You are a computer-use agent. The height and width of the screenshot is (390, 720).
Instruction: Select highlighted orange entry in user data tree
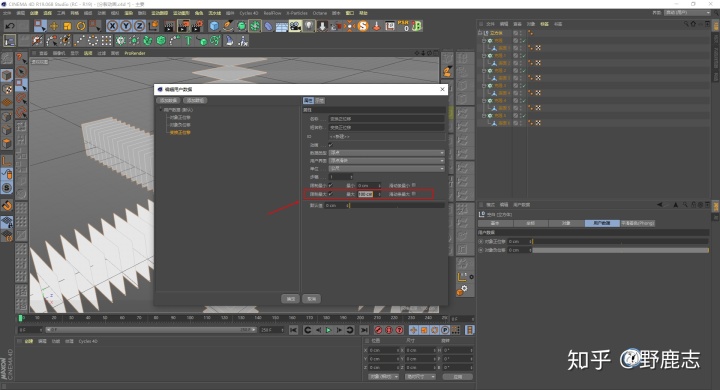click(x=180, y=132)
